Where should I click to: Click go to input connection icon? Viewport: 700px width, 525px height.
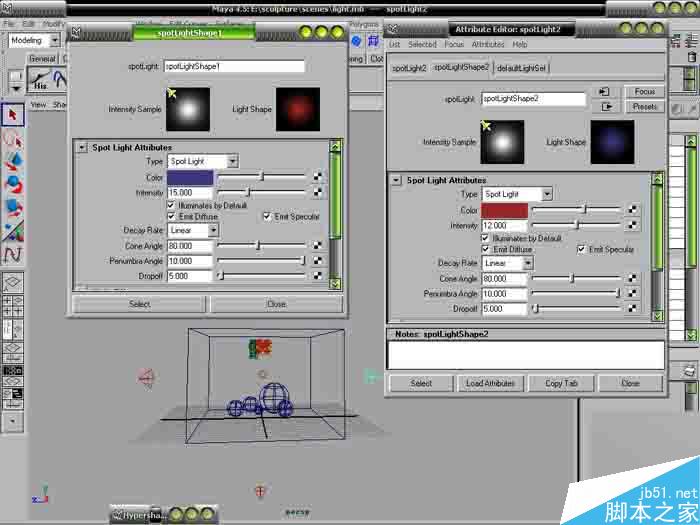(605, 92)
